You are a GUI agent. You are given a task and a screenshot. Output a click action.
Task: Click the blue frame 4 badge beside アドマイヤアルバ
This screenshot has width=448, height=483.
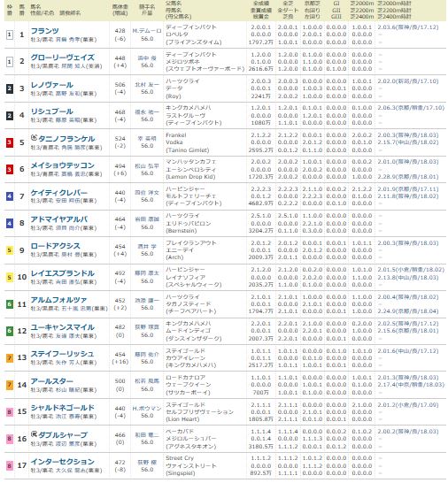[x=10, y=223]
